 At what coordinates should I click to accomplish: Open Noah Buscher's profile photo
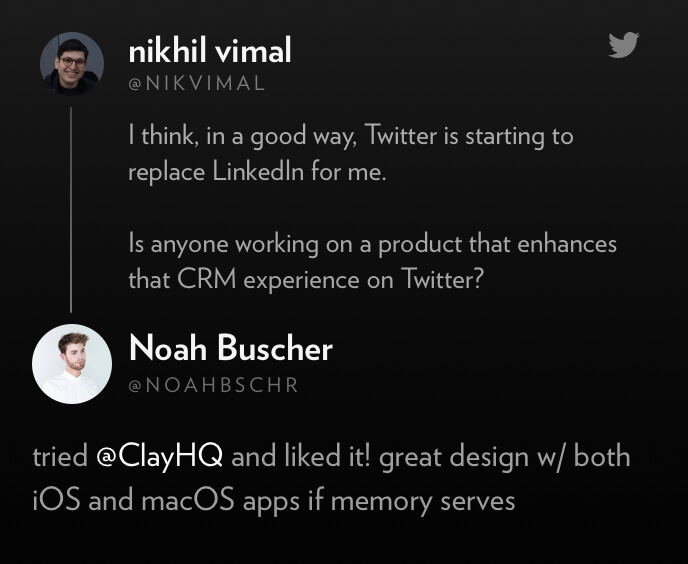72,363
